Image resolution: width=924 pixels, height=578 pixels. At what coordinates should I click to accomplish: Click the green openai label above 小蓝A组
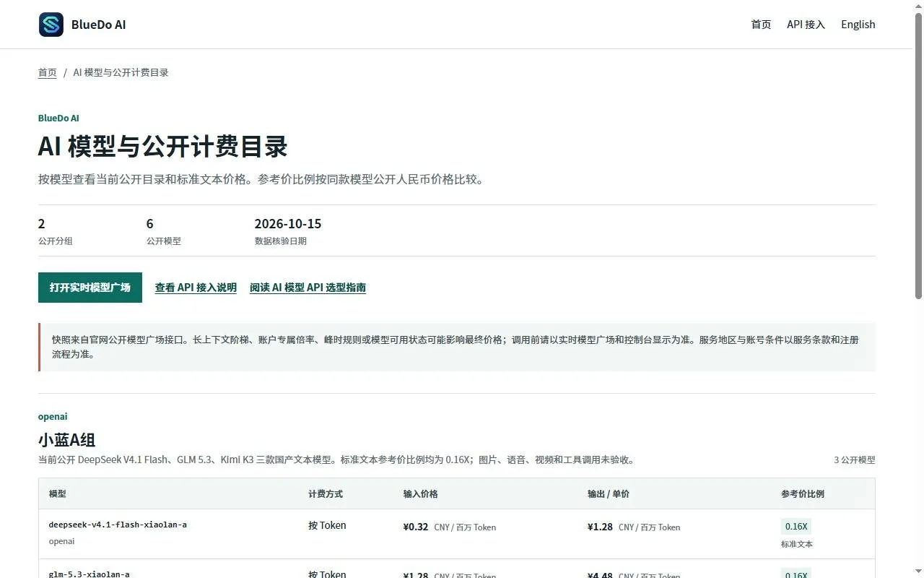pyautogui.click(x=53, y=417)
